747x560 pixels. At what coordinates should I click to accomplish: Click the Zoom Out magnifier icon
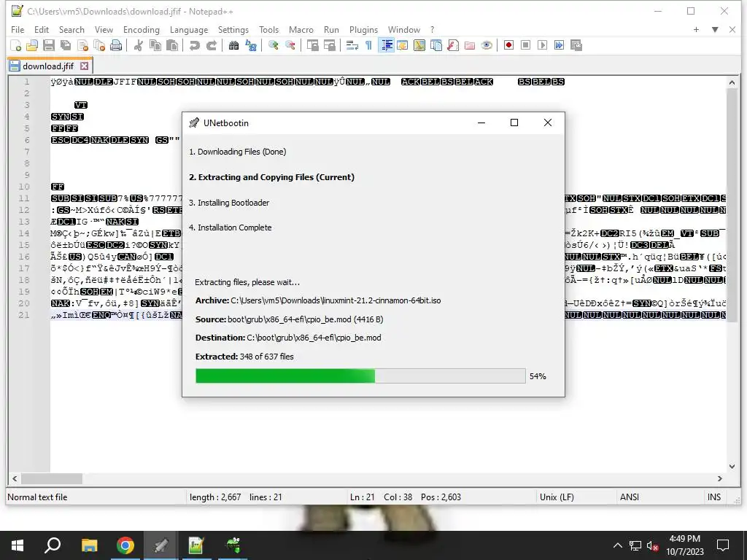(x=290, y=45)
